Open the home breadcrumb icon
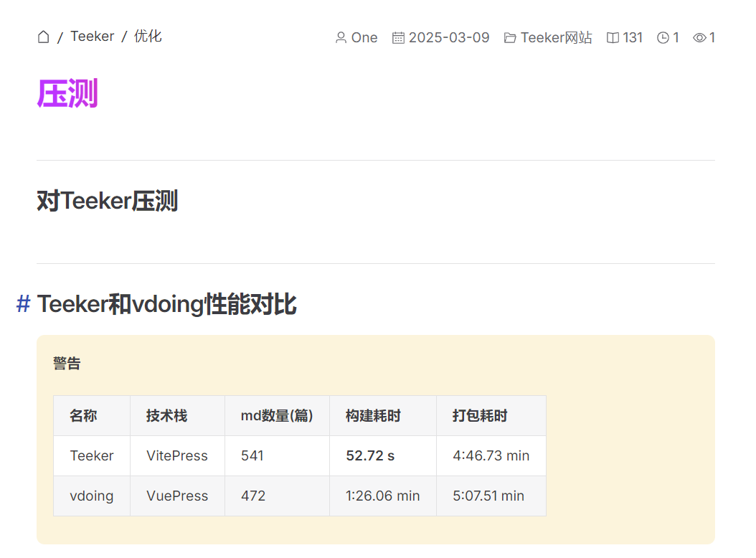Screen dimensions: 756x558 tap(43, 37)
